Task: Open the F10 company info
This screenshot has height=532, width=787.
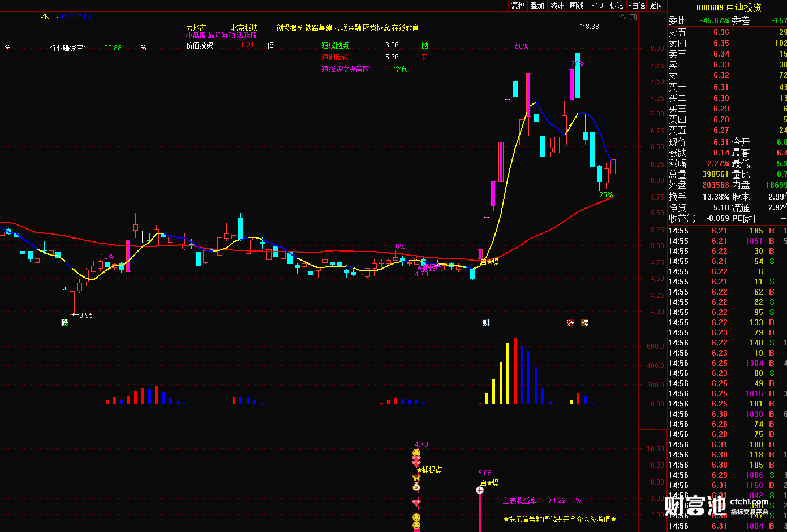Action: pyautogui.click(x=597, y=6)
